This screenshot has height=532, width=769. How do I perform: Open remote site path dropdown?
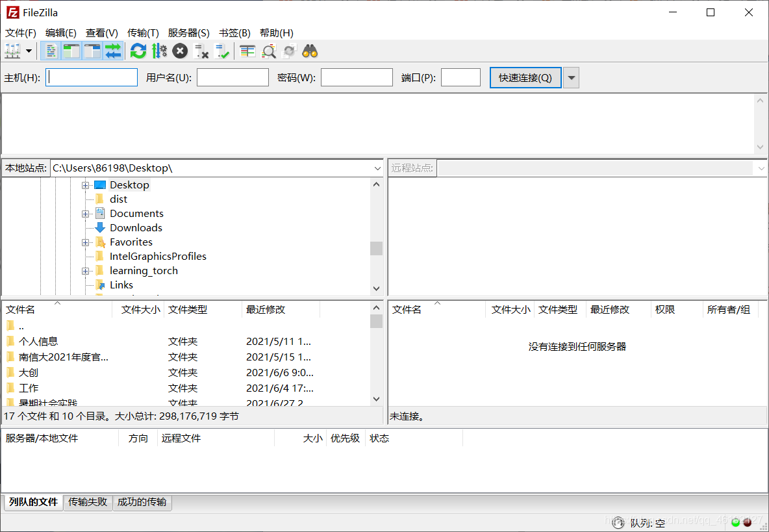pos(761,168)
